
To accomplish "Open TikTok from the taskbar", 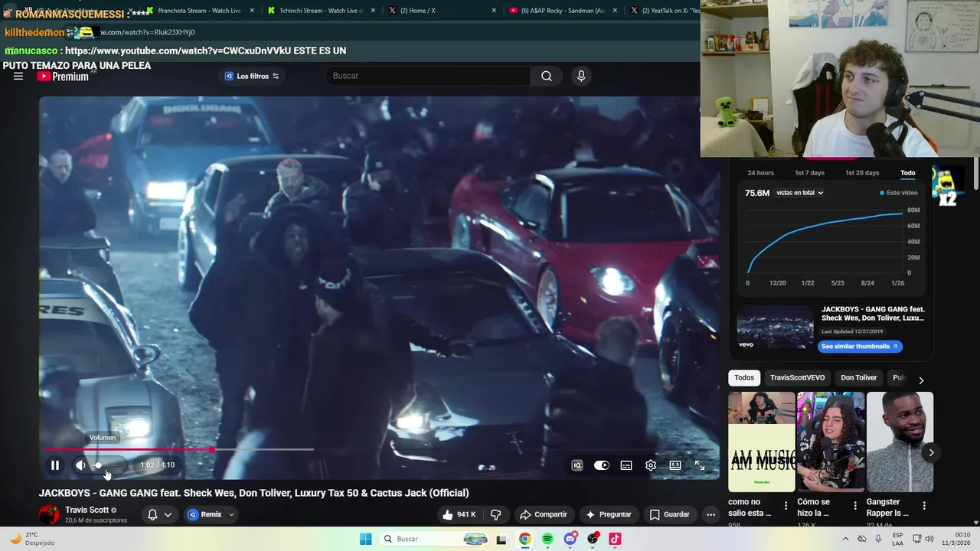I will coord(615,539).
